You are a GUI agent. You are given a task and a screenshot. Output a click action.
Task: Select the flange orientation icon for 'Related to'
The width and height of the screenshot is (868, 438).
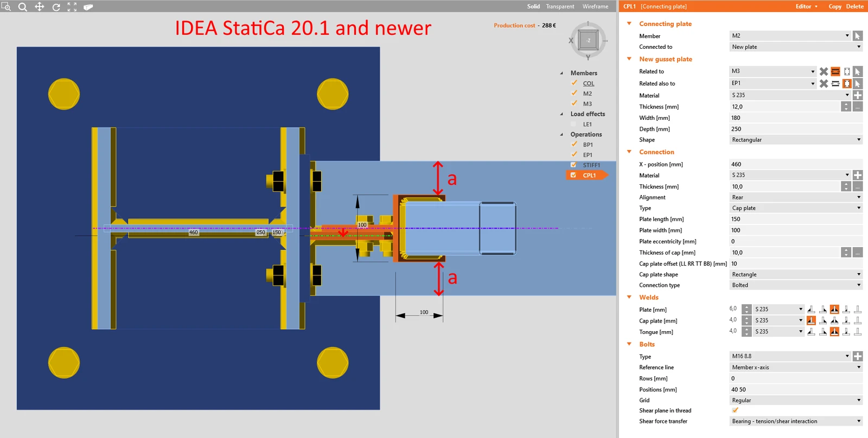click(x=835, y=72)
